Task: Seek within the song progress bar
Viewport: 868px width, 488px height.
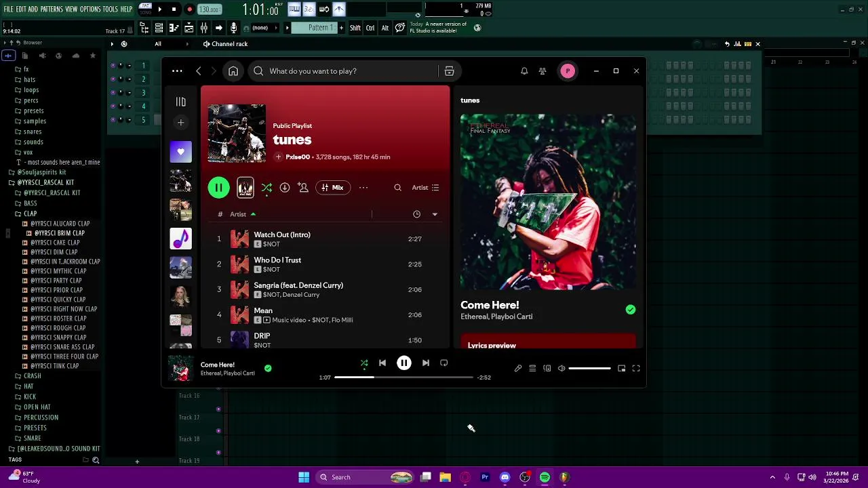Action: tap(403, 378)
